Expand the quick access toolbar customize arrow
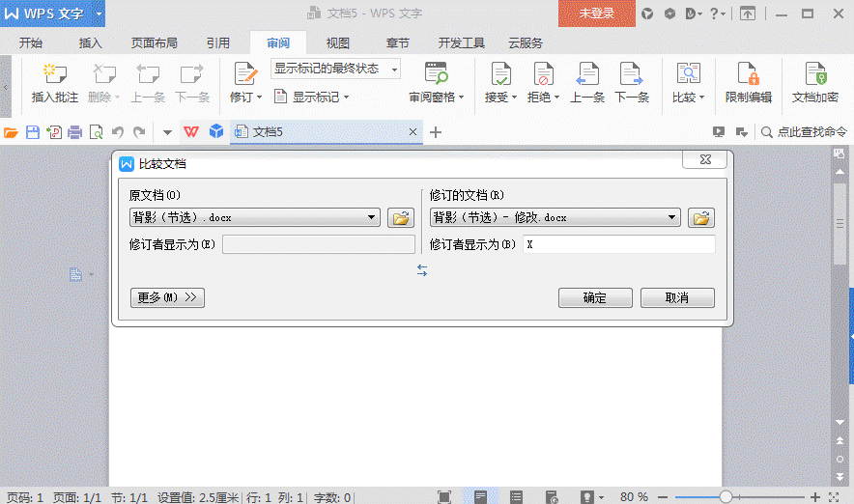Image resolution: width=854 pixels, height=504 pixels. (x=167, y=132)
